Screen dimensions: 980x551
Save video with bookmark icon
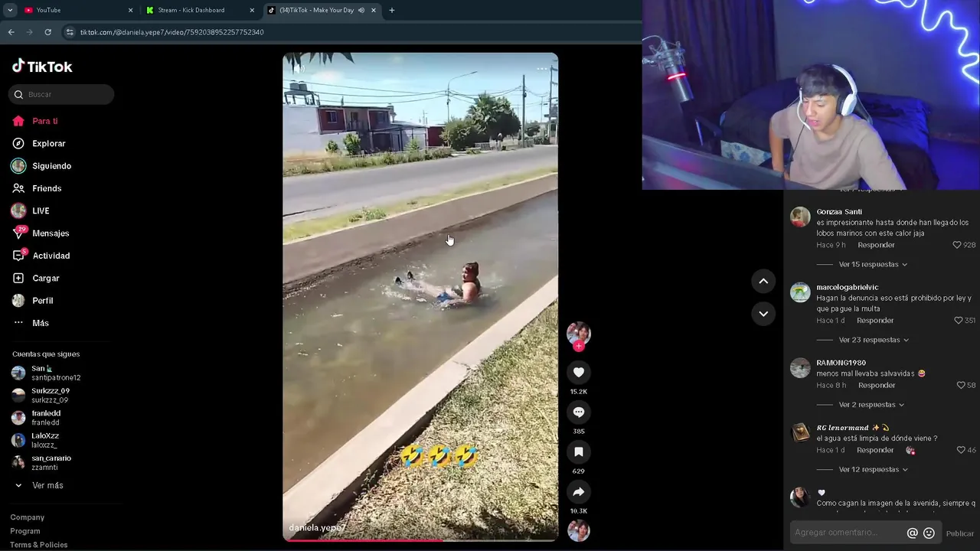[x=579, y=452]
